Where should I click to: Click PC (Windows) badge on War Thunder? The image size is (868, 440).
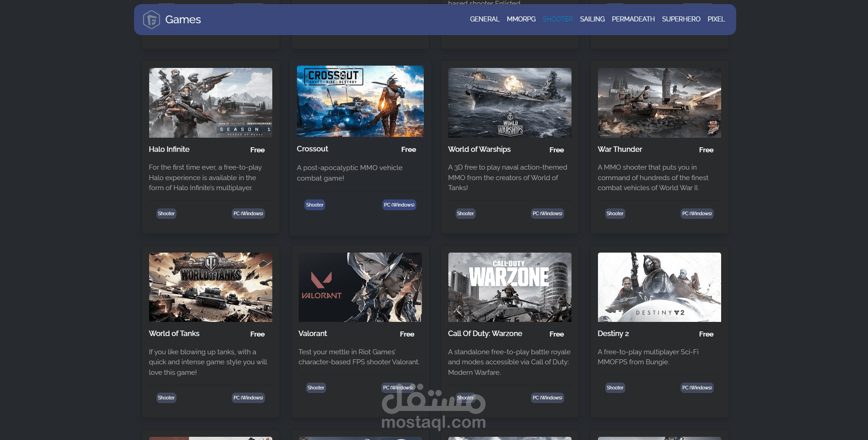coord(697,213)
